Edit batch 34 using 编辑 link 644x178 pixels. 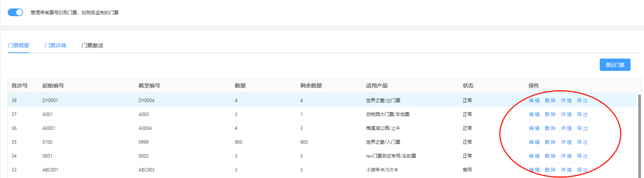point(534,156)
